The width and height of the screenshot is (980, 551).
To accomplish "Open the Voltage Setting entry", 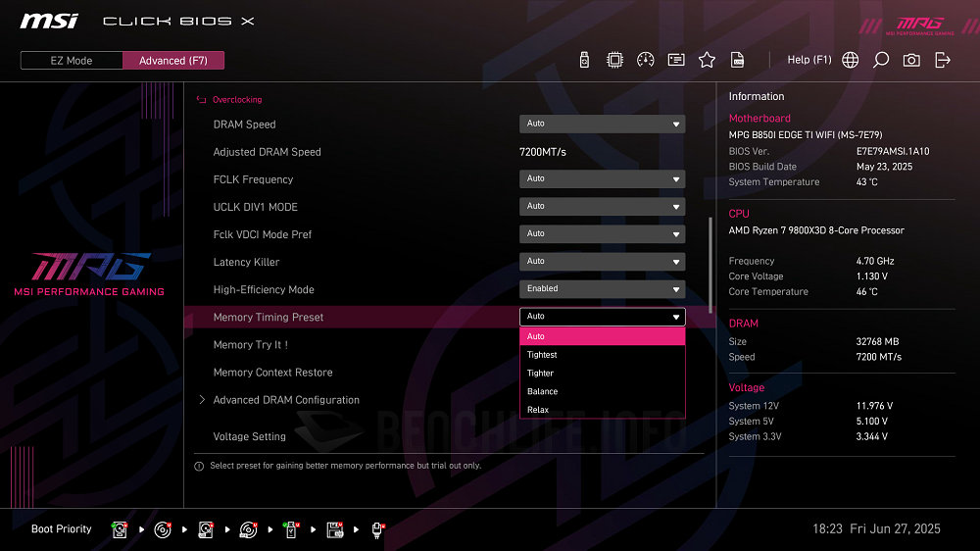I will pos(249,436).
